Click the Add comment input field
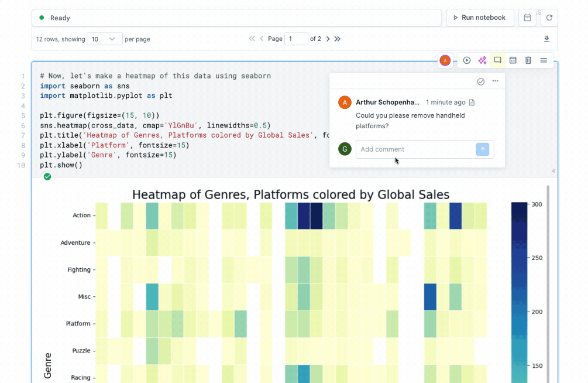Image resolution: width=588 pixels, height=383 pixels. pyautogui.click(x=415, y=149)
